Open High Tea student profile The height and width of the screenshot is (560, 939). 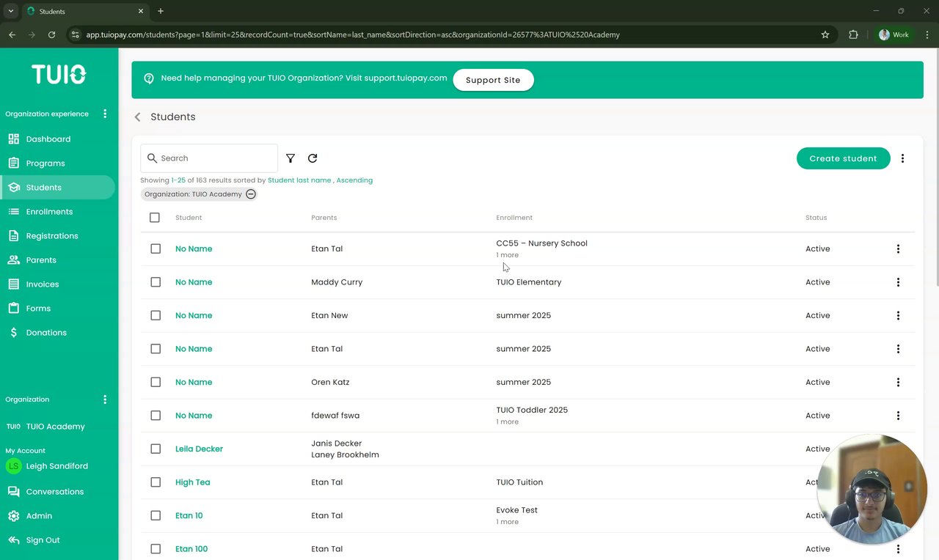193,482
